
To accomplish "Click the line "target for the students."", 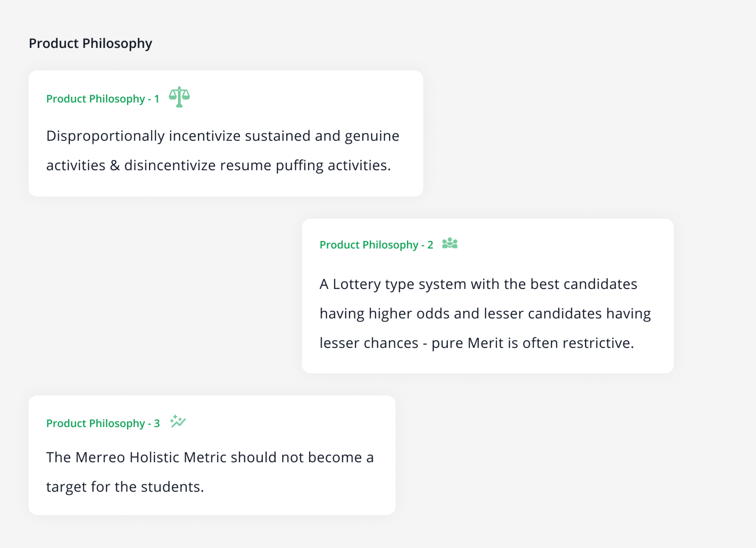I will tap(125, 487).
